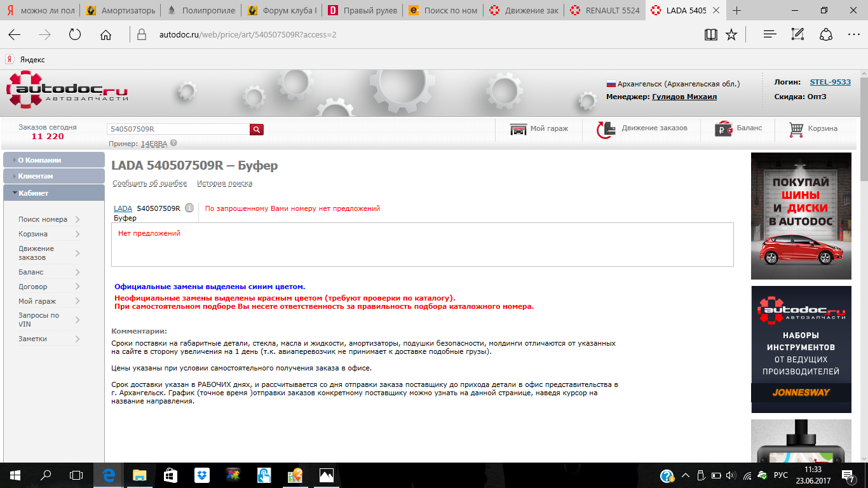
Task: Go to the browser home page
Action: pos(105,35)
